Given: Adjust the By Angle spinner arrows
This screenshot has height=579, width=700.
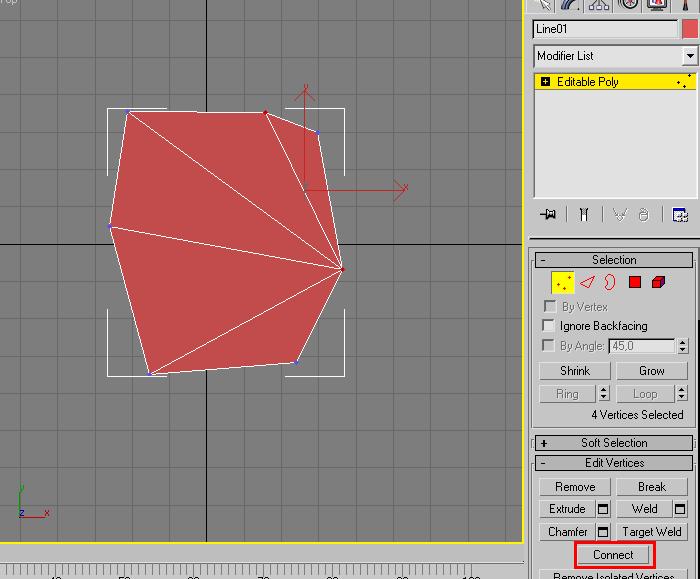Looking at the screenshot, I should (683, 346).
